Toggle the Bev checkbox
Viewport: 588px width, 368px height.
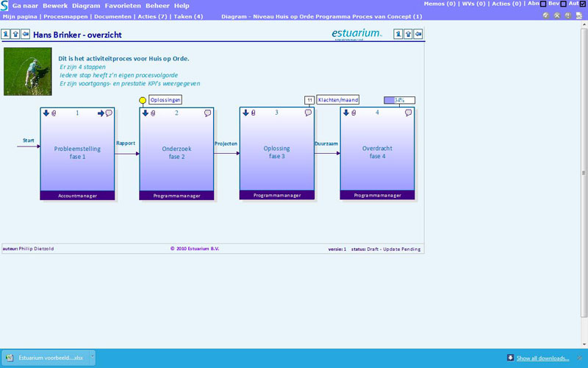click(x=563, y=4)
